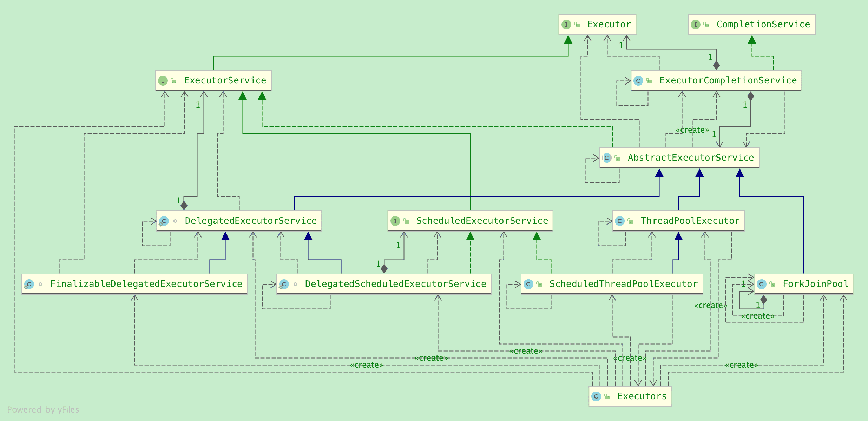Select the DelegatedScheduledExecutorService node label

point(395,284)
